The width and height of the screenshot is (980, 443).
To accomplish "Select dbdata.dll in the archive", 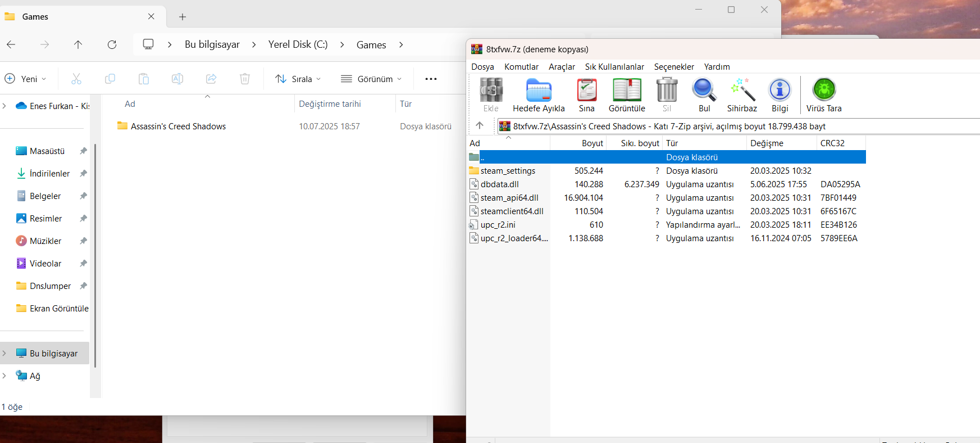I will (x=499, y=184).
